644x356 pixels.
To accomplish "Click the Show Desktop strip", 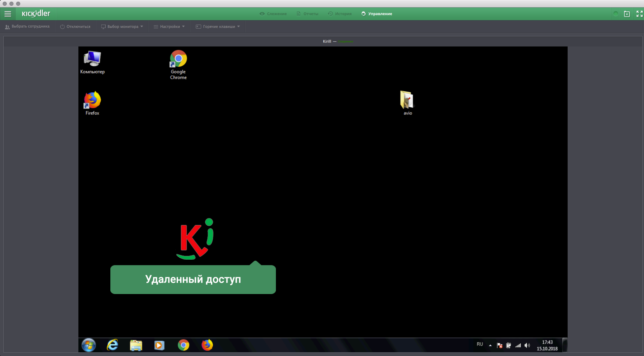I will click(x=565, y=345).
